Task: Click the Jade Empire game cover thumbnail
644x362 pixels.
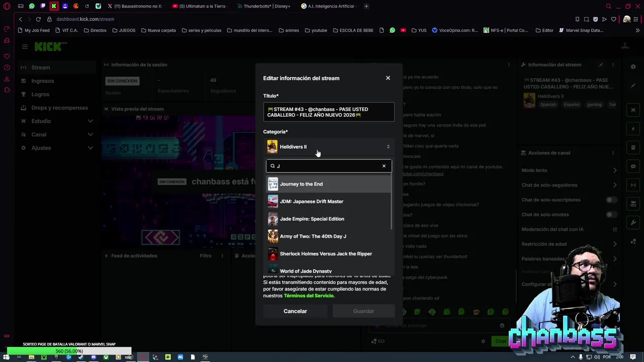Action: [x=273, y=219]
